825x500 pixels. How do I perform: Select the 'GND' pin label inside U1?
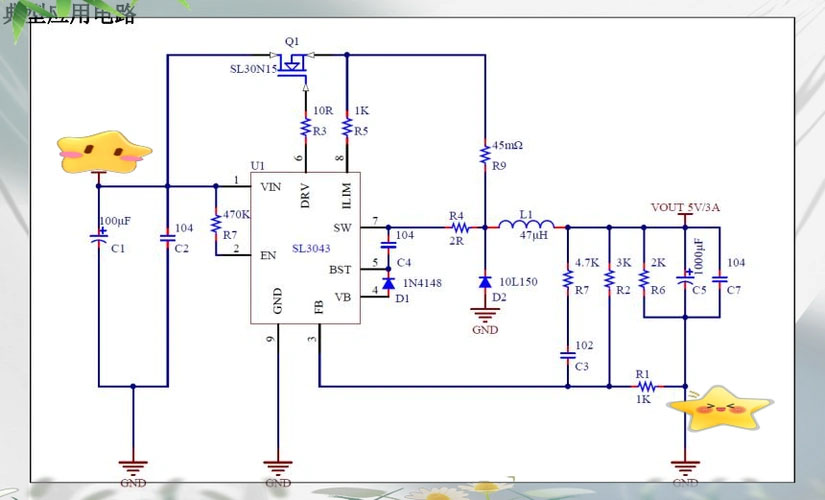[x=278, y=301]
